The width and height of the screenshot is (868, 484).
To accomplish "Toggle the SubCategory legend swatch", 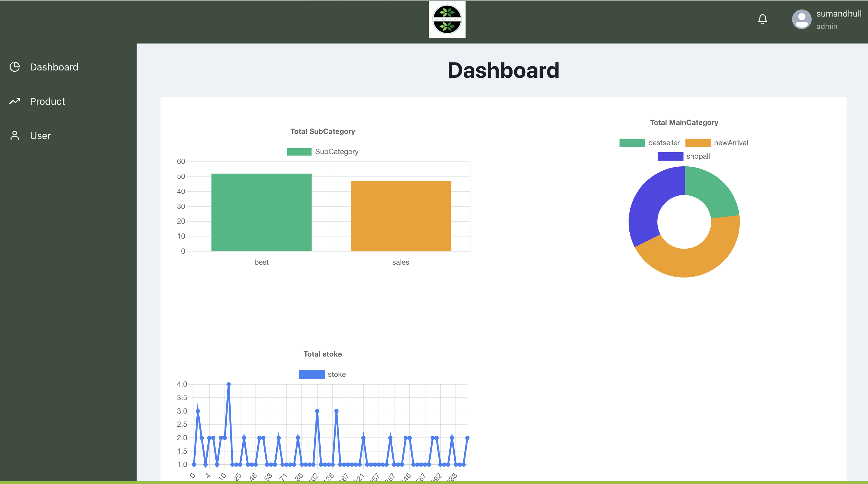I will (x=299, y=152).
